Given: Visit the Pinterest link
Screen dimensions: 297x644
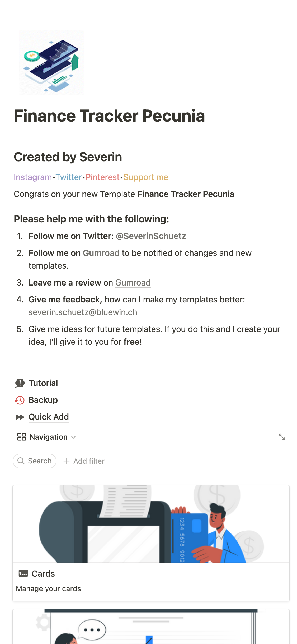Looking at the screenshot, I should [x=102, y=177].
